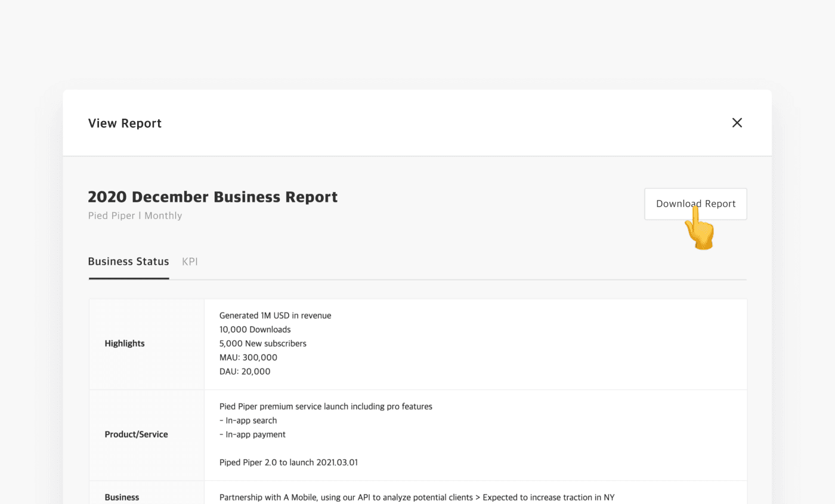Viewport: 835px width, 504px height.
Task: Click the View Report dialog header title
Action: pyautogui.click(x=125, y=123)
